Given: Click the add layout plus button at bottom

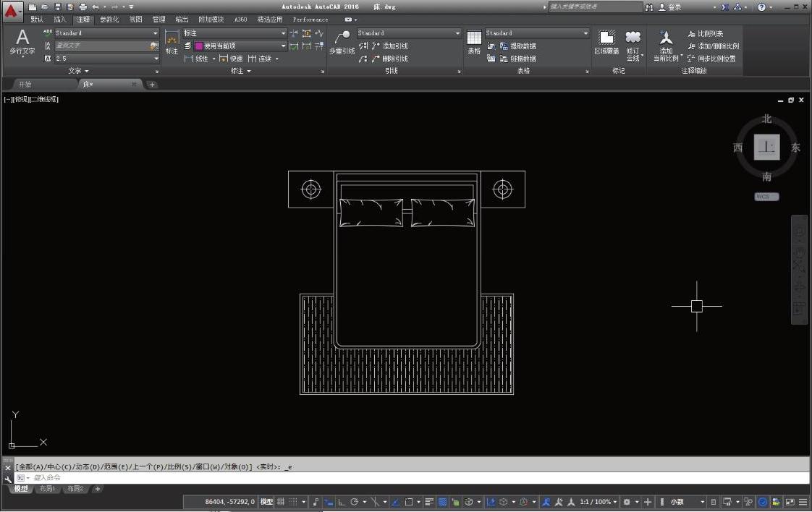Looking at the screenshot, I should (97, 489).
